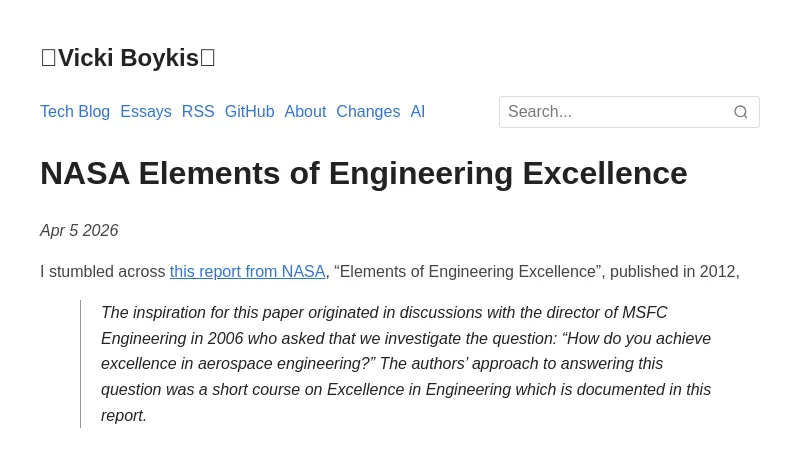Click the magnifying glass search icon
This screenshot has height=450, width=800.
click(741, 112)
